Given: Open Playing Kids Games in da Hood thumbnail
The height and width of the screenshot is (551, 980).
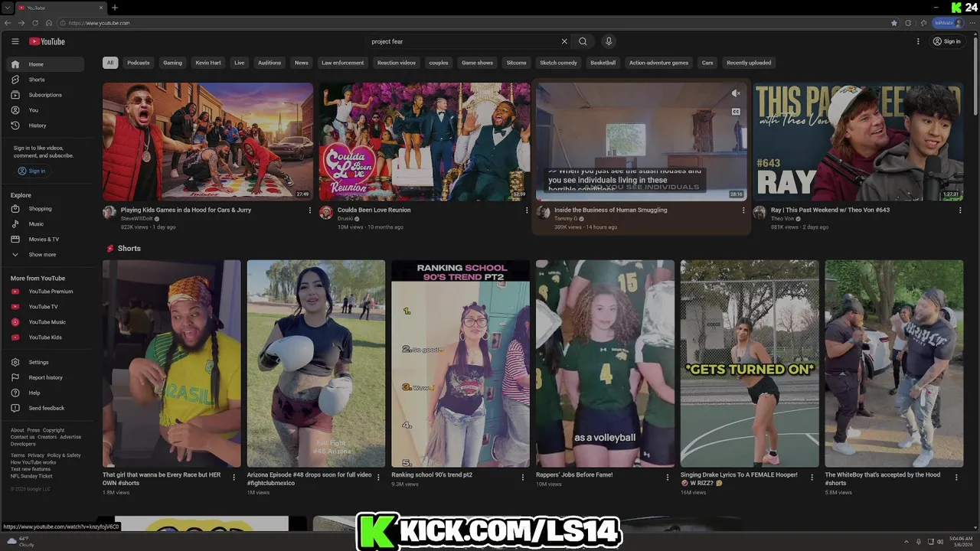Looking at the screenshot, I should point(207,142).
